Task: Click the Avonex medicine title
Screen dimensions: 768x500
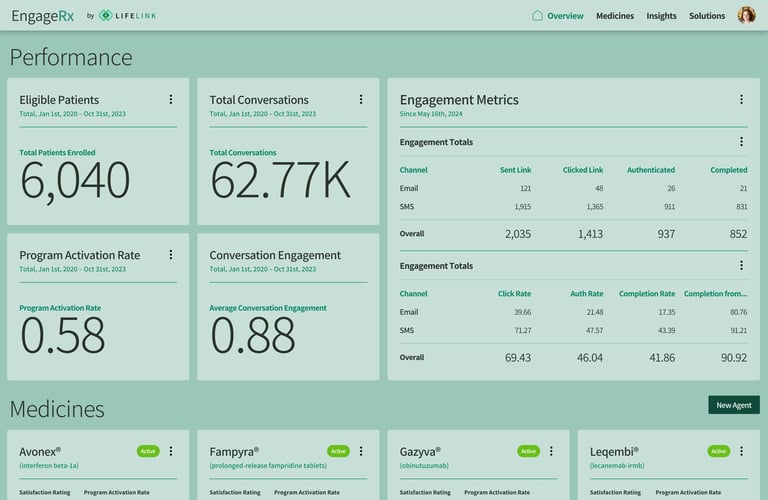Action: 40,452
